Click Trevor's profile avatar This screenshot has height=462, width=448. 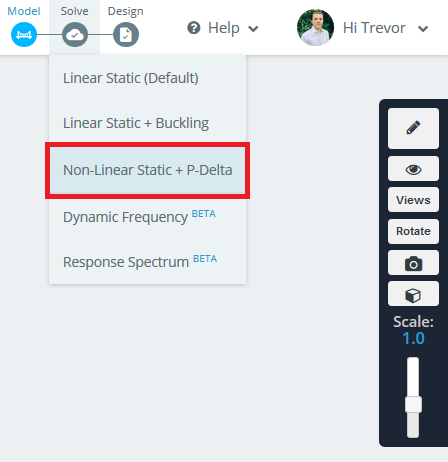coord(315,28)
